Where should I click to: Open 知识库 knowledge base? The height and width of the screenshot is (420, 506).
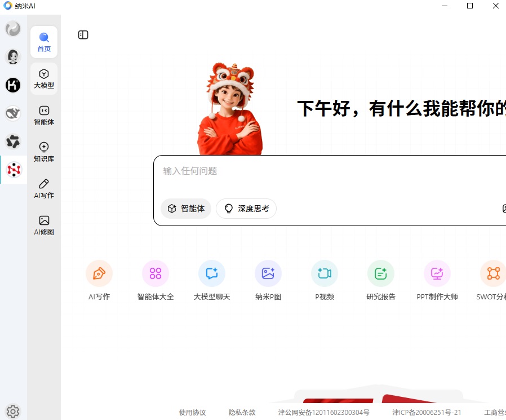pos(44,152)
